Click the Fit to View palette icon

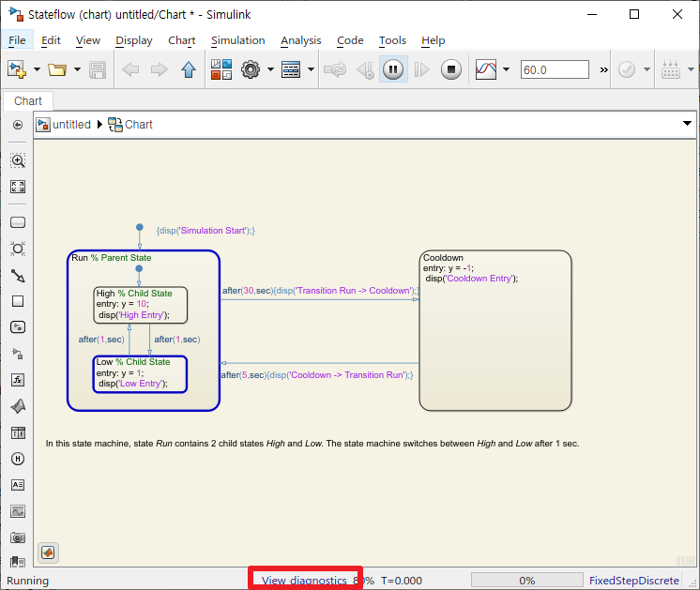point(18,187)
